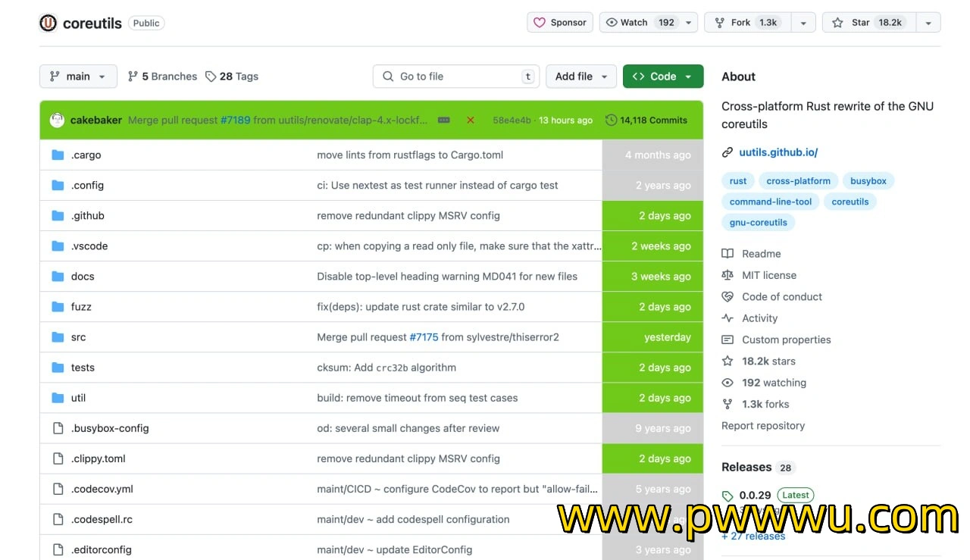970x560 pixels.
Task: Click the coreutils repository avatar logo
Action: (x=48, y=23)
